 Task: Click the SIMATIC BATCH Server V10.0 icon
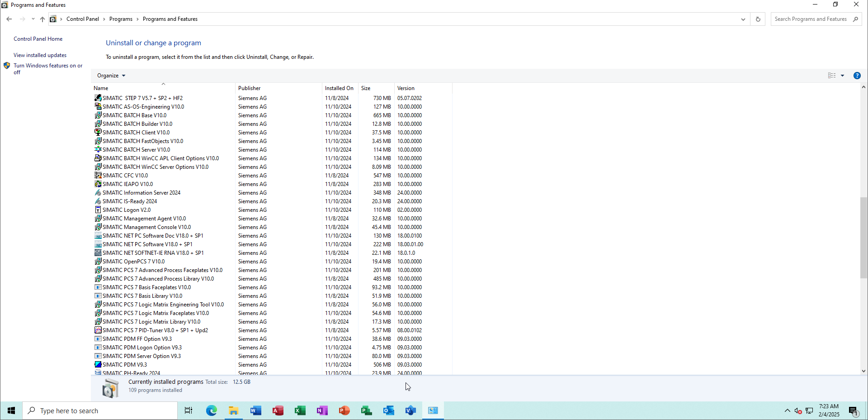[98, 149]
